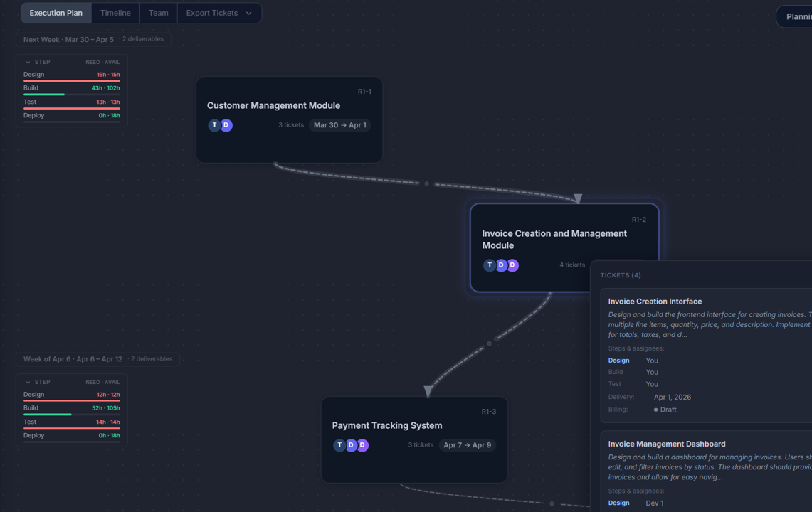
Task: Collapse the STEP panel for Week of Apr 6
Action: coord(26,382)
